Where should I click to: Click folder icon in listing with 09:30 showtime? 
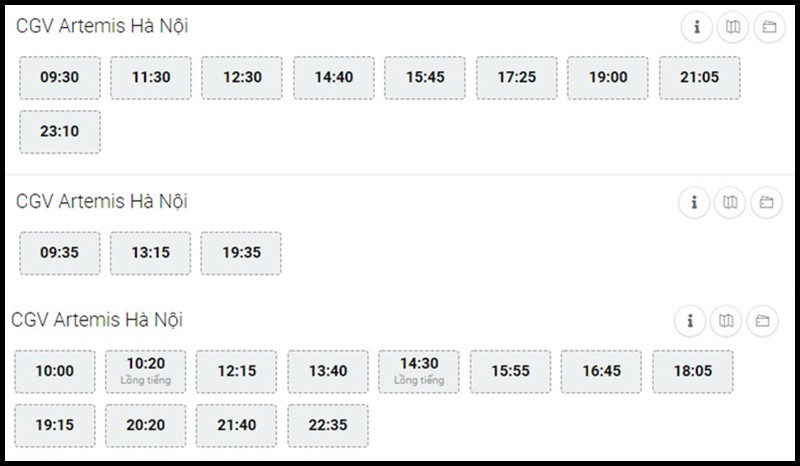pyautogui.click(x=769, y=27)
